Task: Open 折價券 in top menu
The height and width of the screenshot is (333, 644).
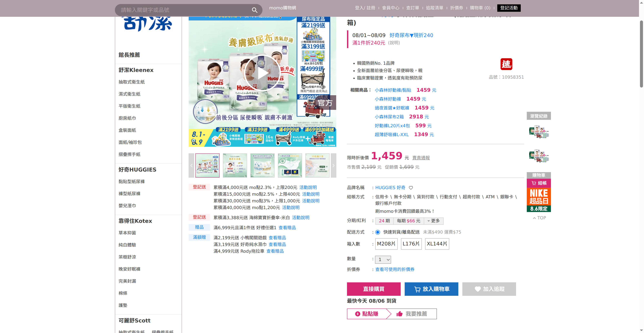Action: pos(457,8)
